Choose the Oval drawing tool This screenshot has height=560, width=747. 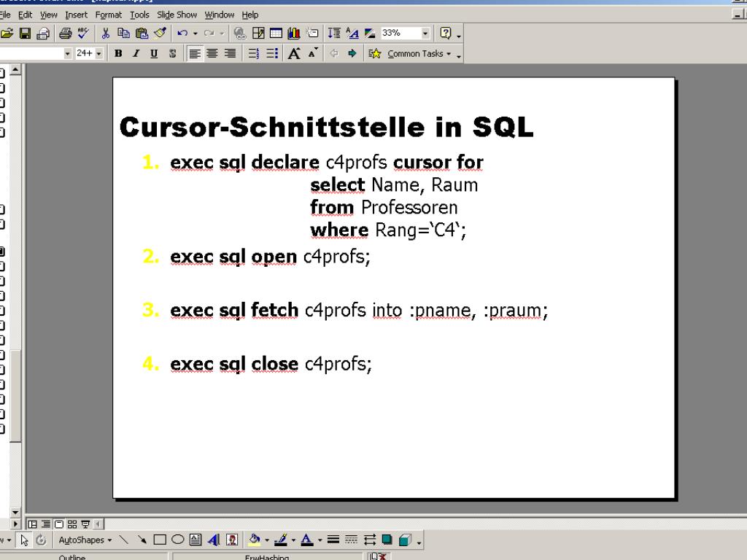(x=177, y=540)
